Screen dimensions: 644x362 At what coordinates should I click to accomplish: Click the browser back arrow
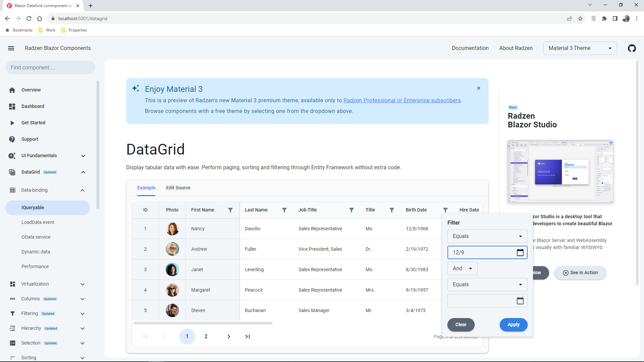click(7, 19)
